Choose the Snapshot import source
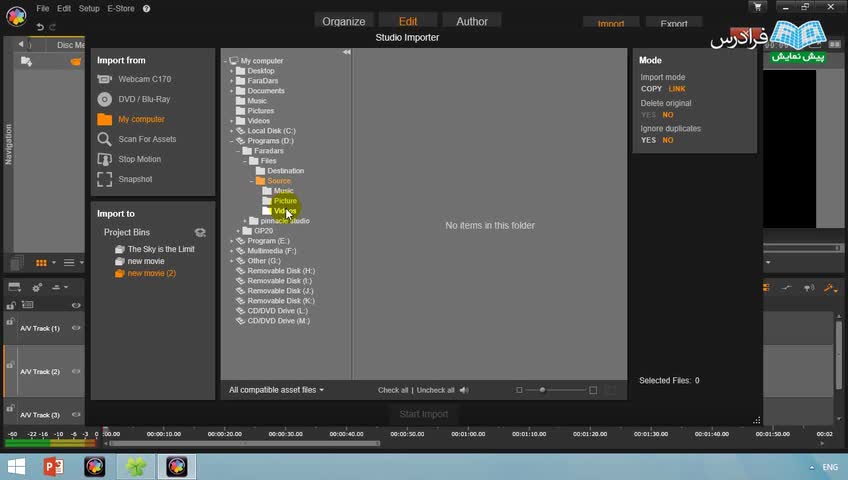The height and width of the screenshot is (480, 848). pos(124,179)
